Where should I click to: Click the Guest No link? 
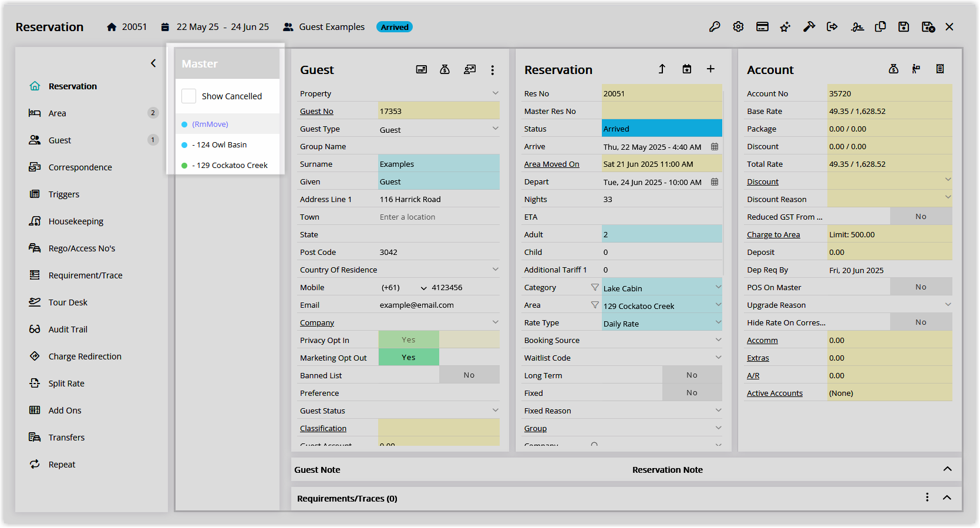click(x=316, y=112)
